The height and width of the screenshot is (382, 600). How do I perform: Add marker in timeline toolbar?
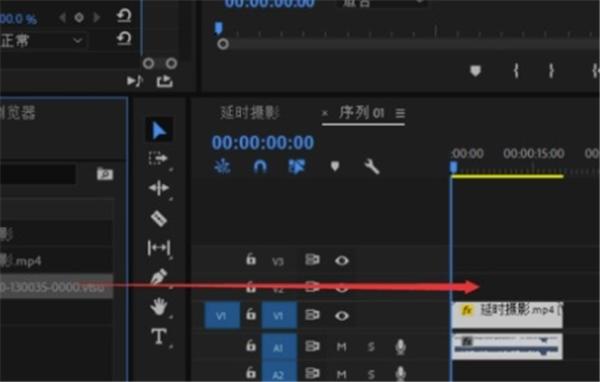tap(335, 167)
